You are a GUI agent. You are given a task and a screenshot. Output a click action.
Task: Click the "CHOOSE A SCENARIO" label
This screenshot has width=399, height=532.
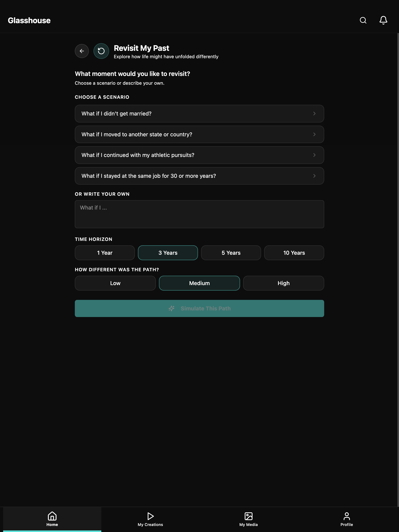pyautogui.click(x=102, y=97)
